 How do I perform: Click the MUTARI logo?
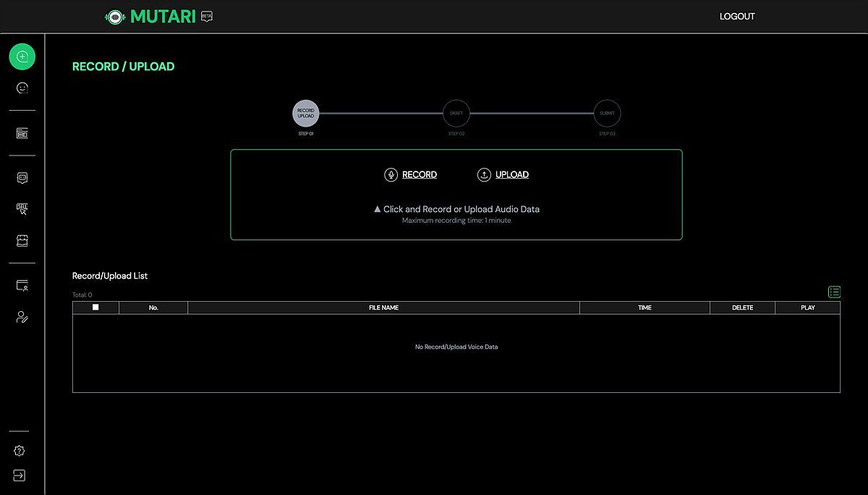152,17
